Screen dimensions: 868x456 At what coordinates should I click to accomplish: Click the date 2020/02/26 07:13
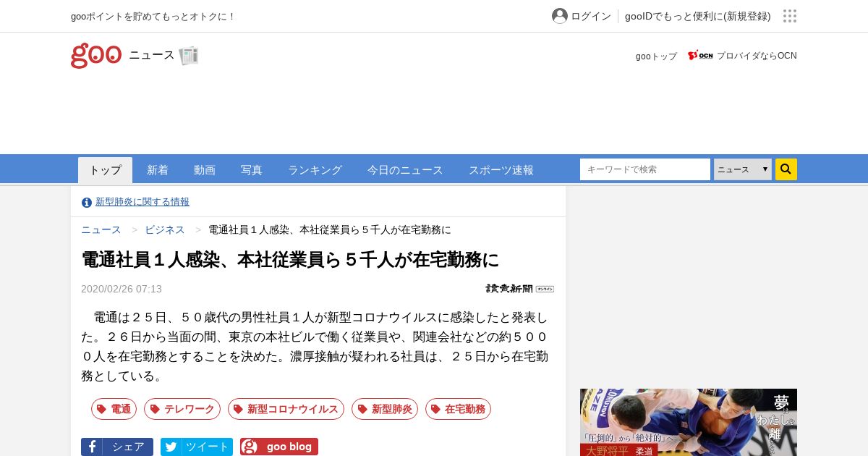[x=122, y=289]
